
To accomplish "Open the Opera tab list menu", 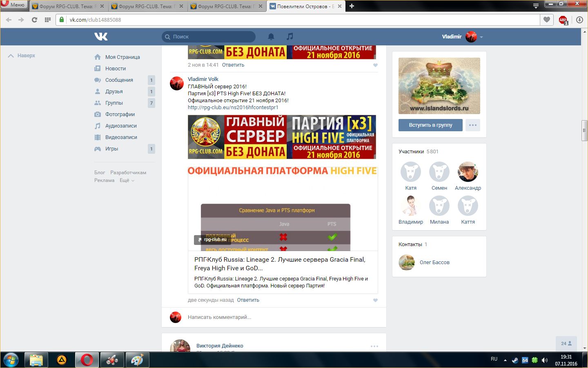I will point(536,6).
